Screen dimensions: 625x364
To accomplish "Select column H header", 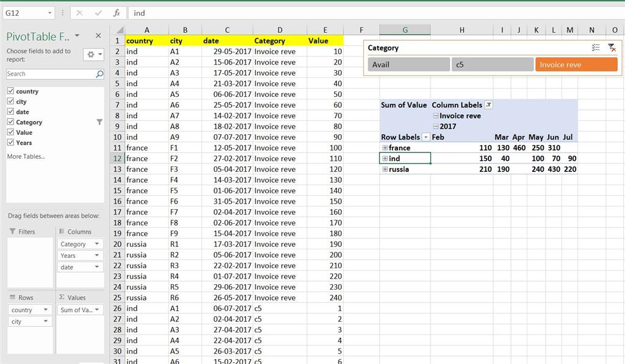I will point(461,30).
